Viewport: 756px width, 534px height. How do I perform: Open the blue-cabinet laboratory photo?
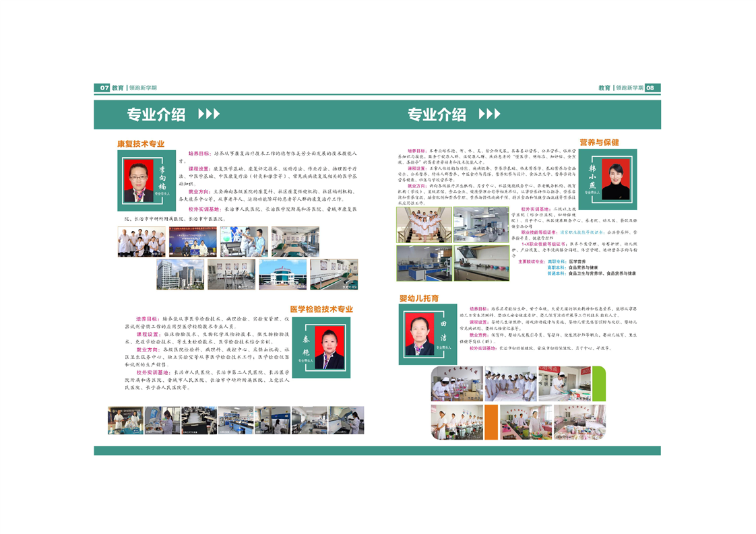424,263
